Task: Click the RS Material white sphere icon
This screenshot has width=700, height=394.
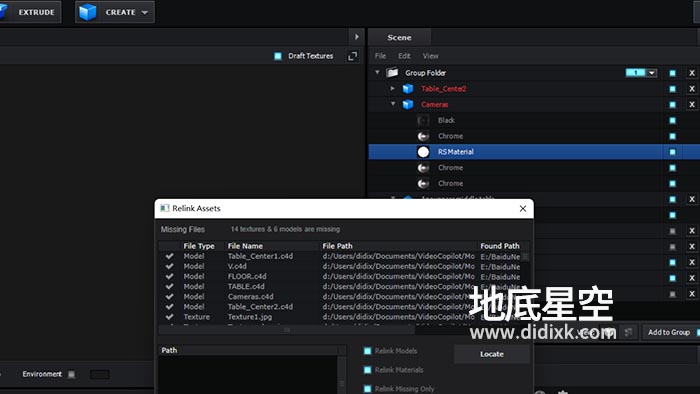Action: click(x=423, y=152)
